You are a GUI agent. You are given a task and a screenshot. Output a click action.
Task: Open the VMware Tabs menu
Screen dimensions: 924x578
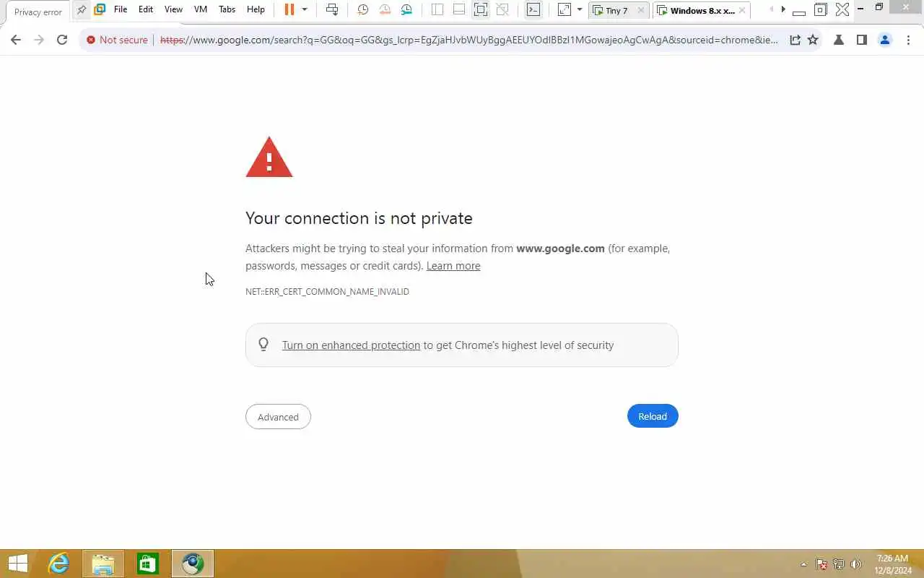click(x=227, y=10)
